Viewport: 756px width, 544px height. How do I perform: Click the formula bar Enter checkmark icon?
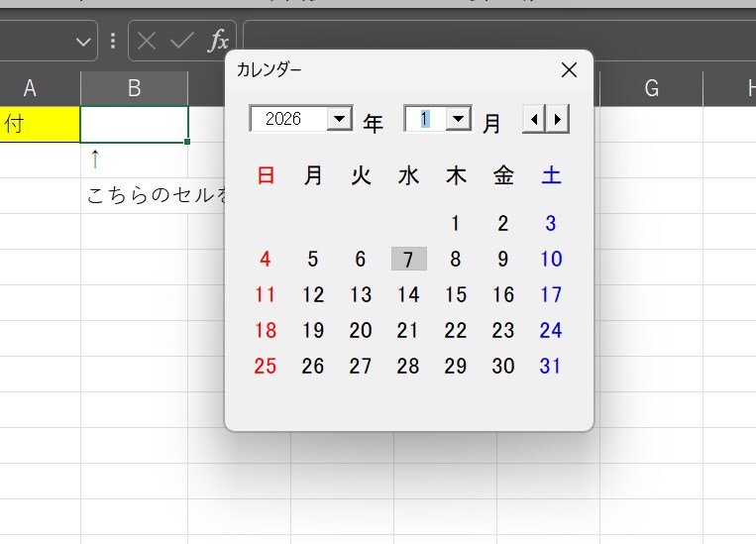click(182, 41)
